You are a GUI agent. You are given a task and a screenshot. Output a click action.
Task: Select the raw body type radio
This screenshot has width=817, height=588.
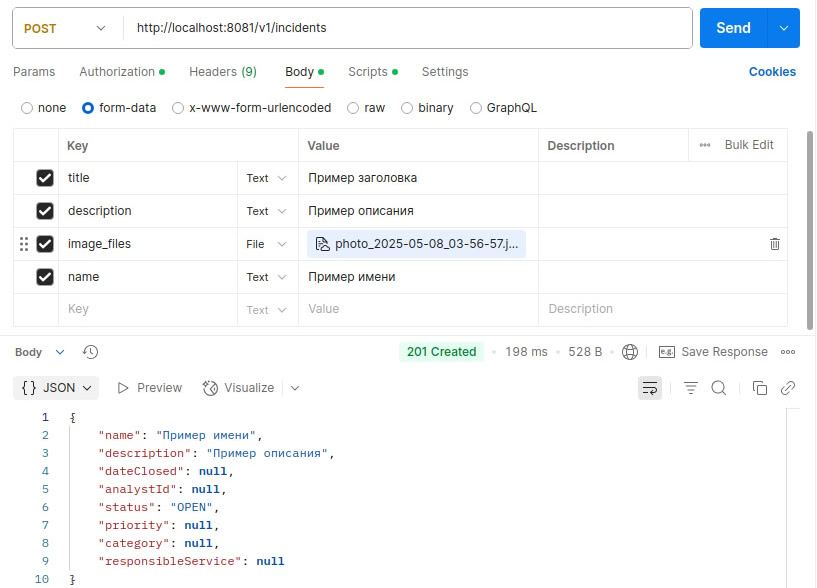coord(353,108)
